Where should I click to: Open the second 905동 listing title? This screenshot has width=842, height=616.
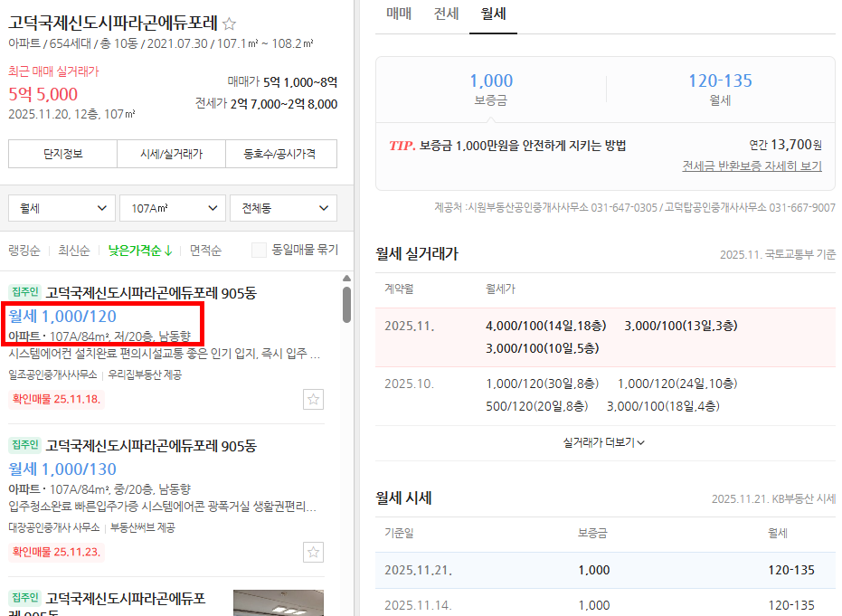pyautogui.click(x=151, y=446)
